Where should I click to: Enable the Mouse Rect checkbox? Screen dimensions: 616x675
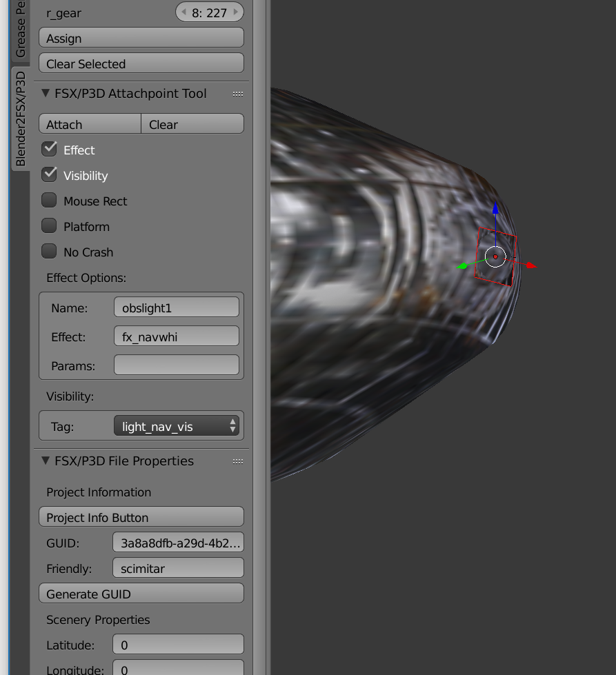pyautogui.click(x=49, y=201)
